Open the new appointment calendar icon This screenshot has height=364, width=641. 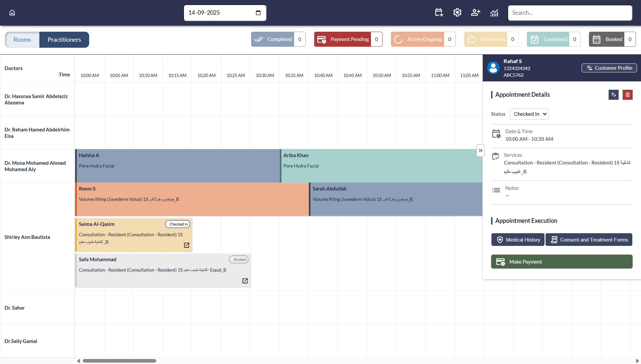[x=438, y=12]
